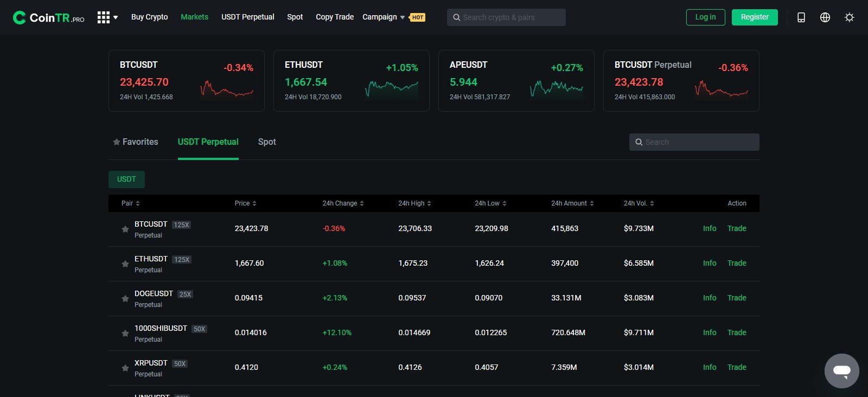Sort table by 24h High column
The height and width of the screenshot is (397, 868).
[x=415, y=203]
